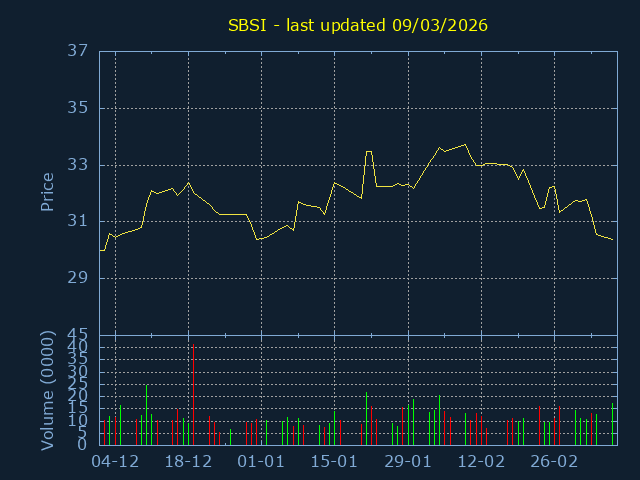Click the date label '12-02'
This screenshot has height=480, width=640.
481,462
